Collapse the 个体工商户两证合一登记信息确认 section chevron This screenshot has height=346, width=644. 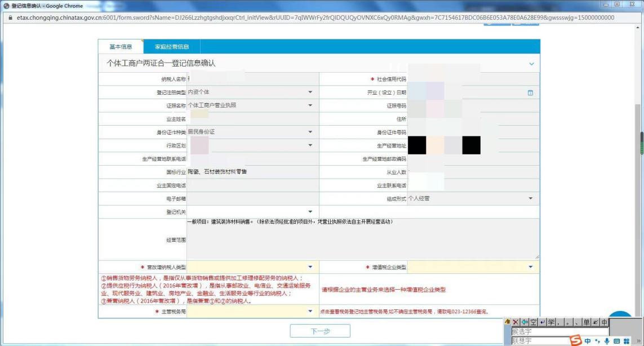(531, 64)
